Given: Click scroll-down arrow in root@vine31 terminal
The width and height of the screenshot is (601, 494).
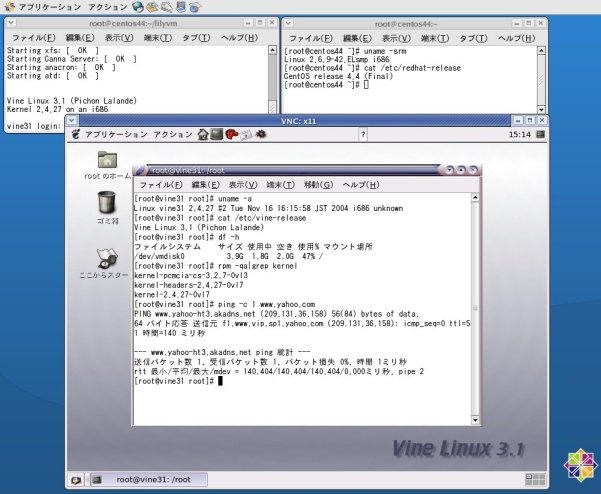Looking at the screenshot, I should (x=475, y=420).
